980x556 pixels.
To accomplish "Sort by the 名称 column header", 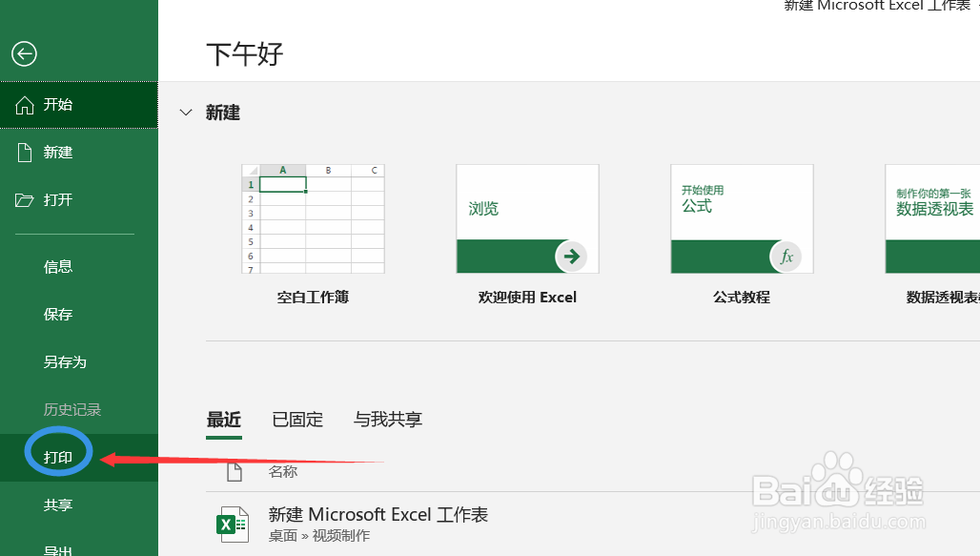I will pos(283,471).
